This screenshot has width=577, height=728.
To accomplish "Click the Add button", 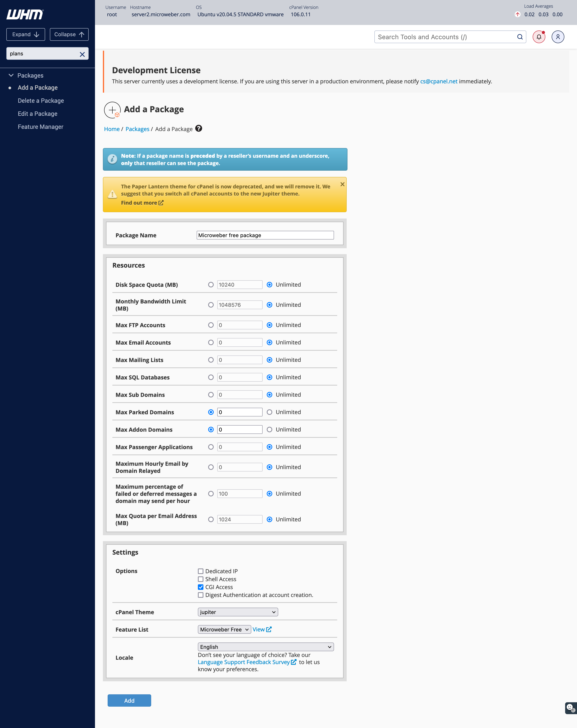I will 129,700.
